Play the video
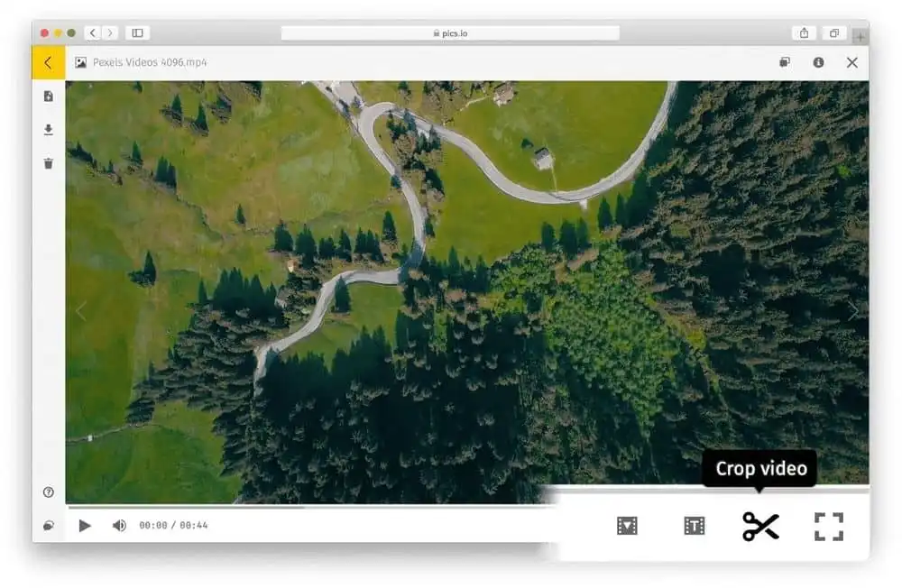Viewport: 902px width, 588px height. click(x=85, y=525)
